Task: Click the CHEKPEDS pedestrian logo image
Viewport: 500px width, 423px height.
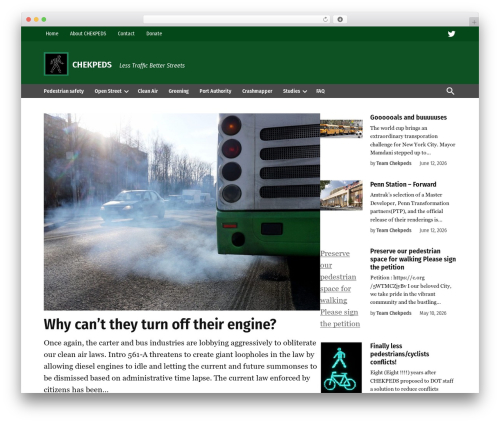Action: click(56, 64)
